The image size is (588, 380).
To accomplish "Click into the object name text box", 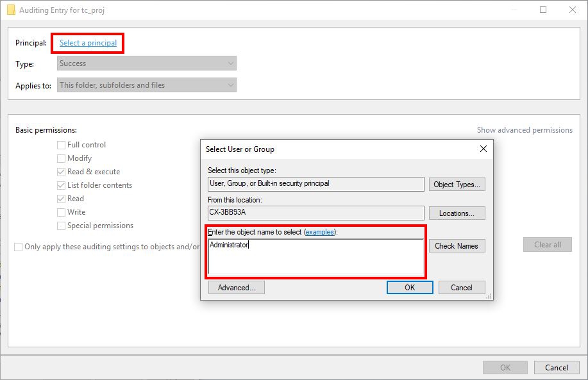I will pos(315,257).
